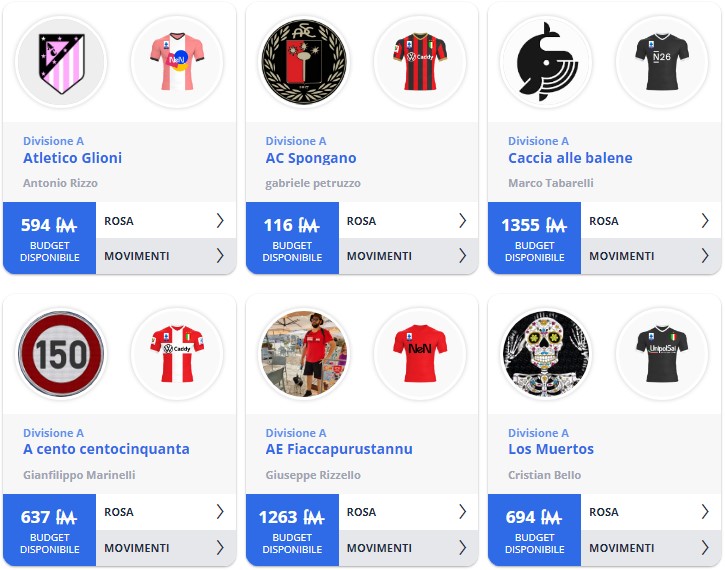Click the black UnipolSai jersey icon
This screenshot has height=570, width=725.
point(662,354)
